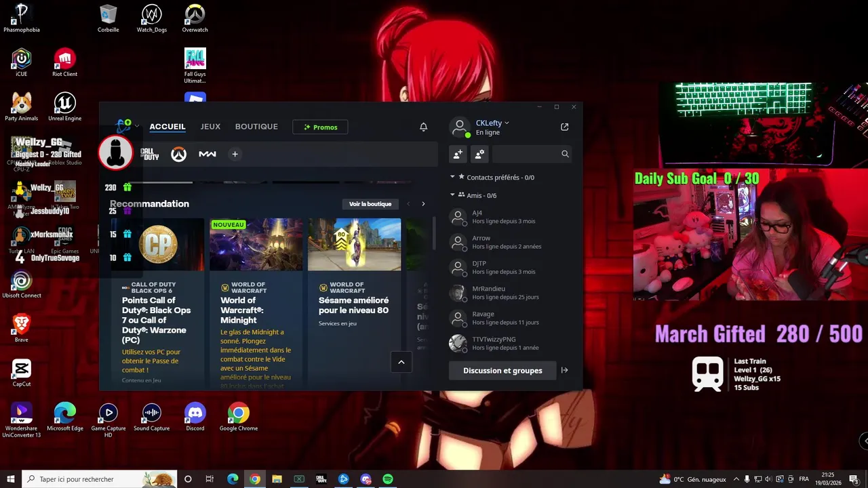Screen dimensions: 868x488
Task: Pop out the friends list window
Action: pyautogui.click(x=564, y=127)
